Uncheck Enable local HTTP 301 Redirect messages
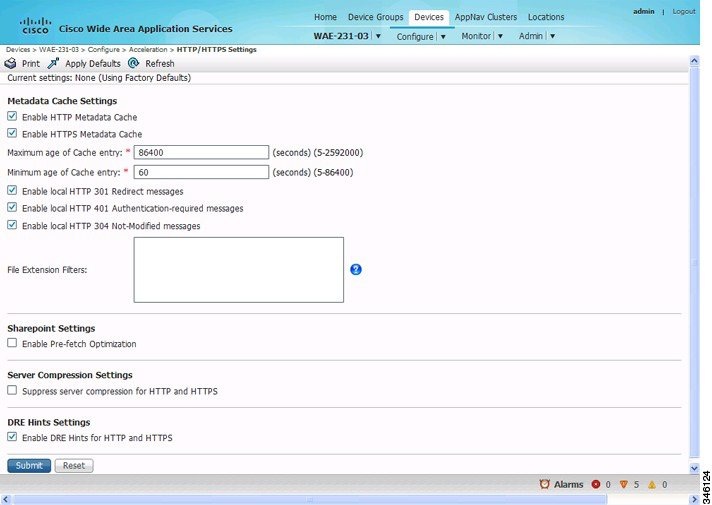This screenshot has height=505, width=712. [12, 190]
